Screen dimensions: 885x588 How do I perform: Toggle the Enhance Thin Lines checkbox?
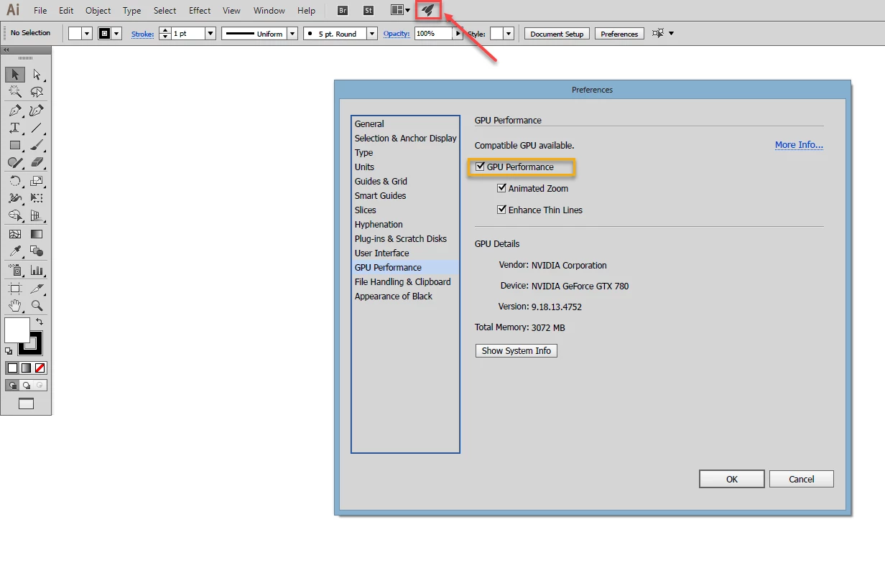502,210
